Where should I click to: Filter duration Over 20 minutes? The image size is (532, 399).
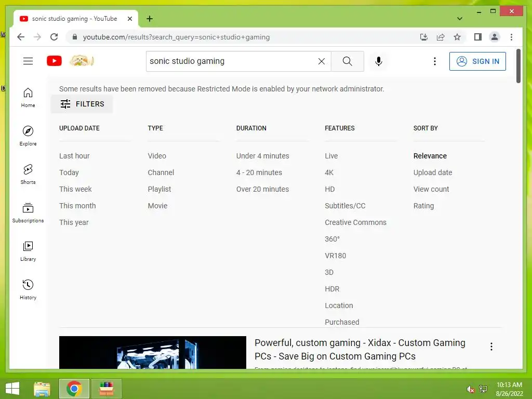[x=262, y=189]
